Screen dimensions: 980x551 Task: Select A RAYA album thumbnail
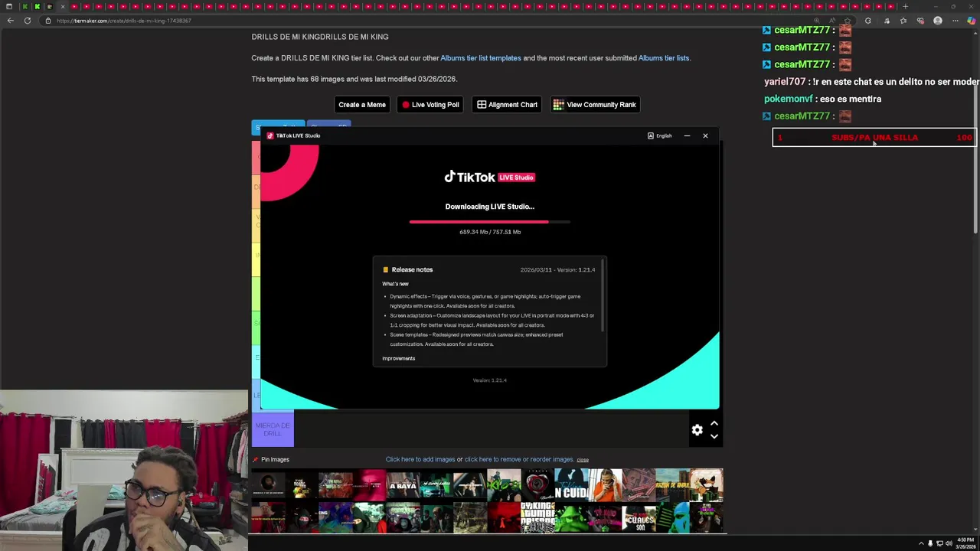403,485
